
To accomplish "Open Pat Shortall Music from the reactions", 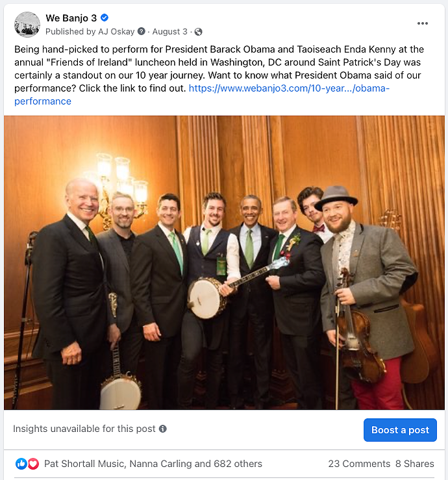I will point(84,464).
